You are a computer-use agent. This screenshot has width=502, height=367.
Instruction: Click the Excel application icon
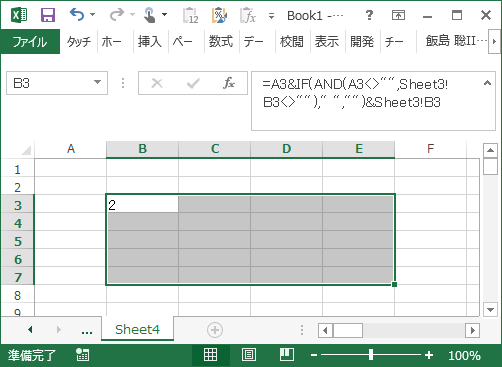click(x=19, y=15)
